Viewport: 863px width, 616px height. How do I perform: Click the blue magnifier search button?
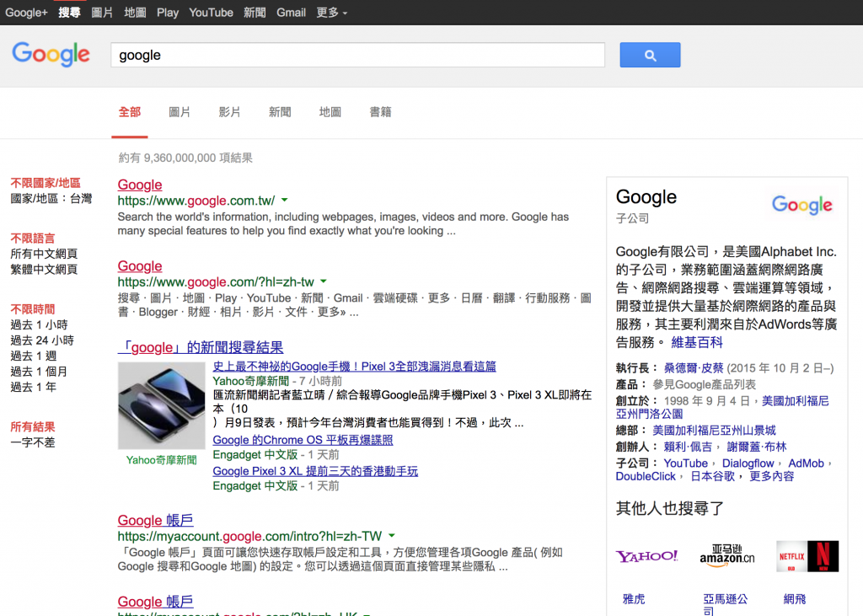pos(650,55)
